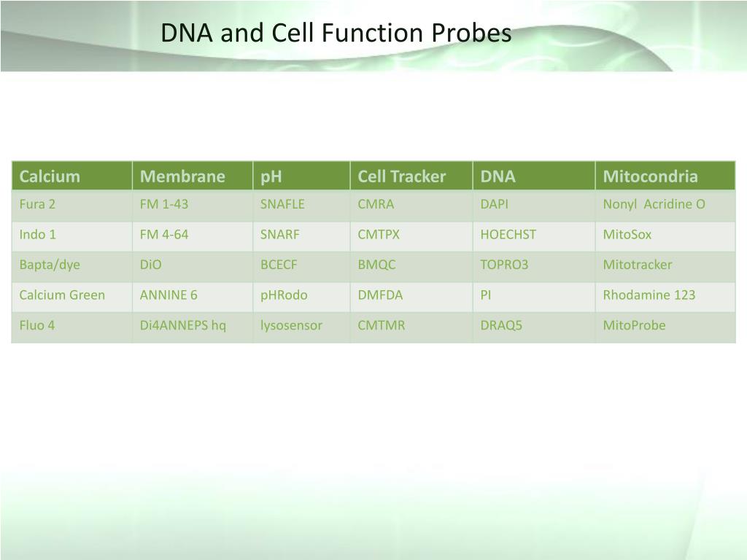Click the 'FM 1-43' table cell
This screenshot has height=560, width=747.
(x=193, y=206)
